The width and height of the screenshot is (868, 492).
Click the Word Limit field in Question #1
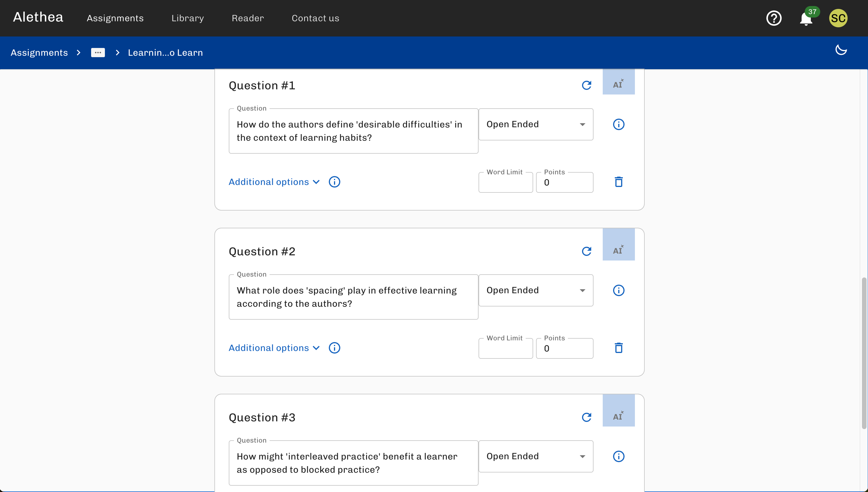(506, 182)
